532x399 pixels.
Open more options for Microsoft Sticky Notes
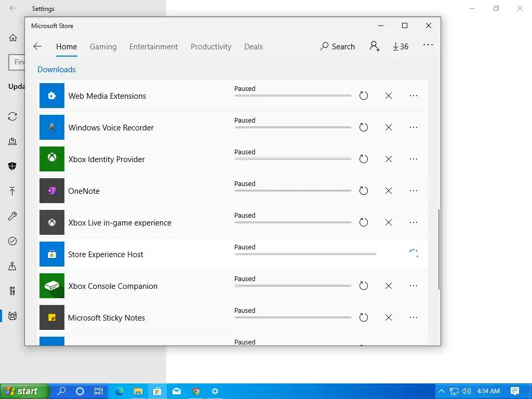pos(413,317)
